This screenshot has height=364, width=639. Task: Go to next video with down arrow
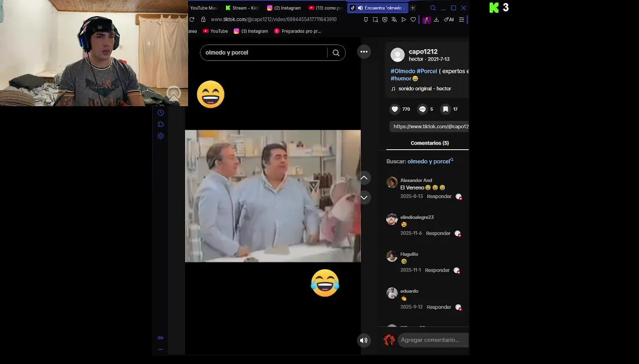tap(364, 197)
